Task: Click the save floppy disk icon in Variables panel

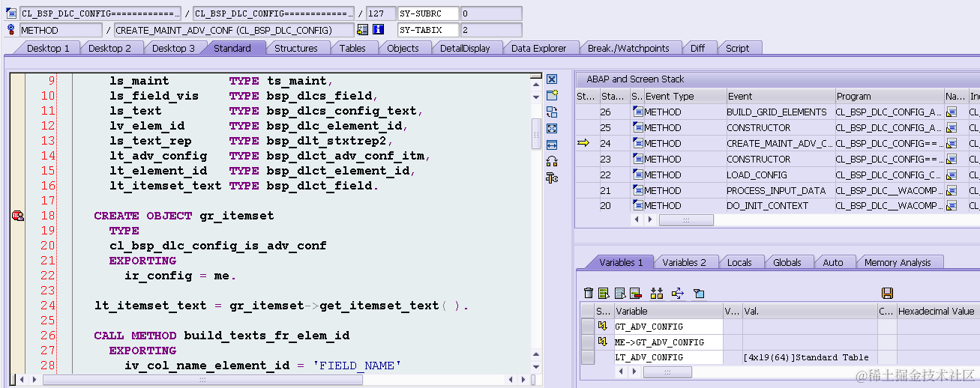Action: pos(888,293)
